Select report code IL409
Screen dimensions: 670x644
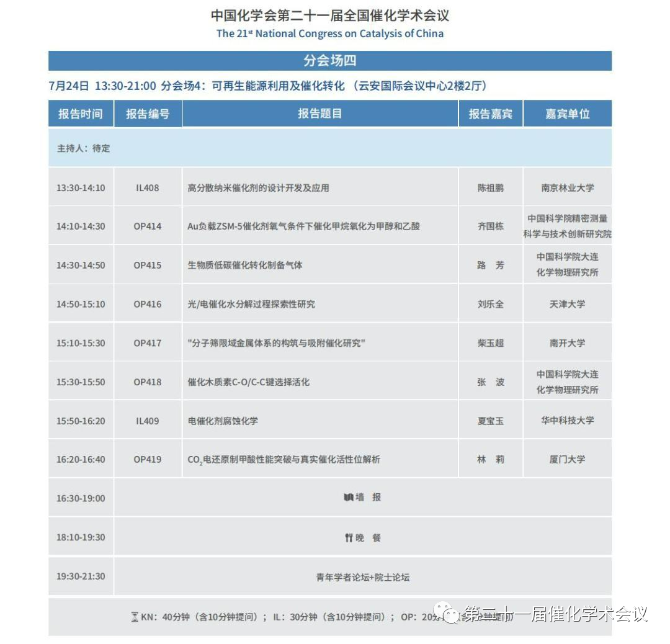click(148, 421)
